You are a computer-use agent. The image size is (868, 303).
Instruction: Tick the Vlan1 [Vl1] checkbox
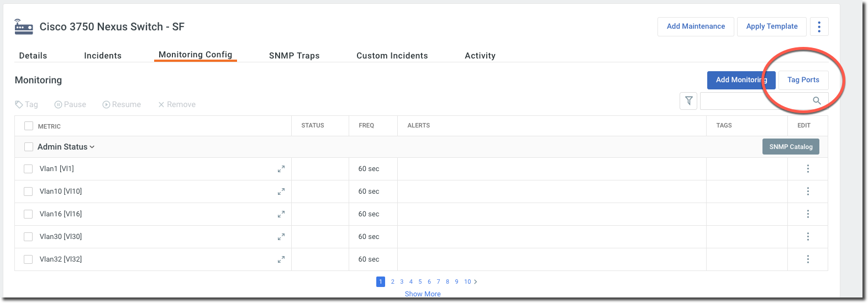(28, 169)
